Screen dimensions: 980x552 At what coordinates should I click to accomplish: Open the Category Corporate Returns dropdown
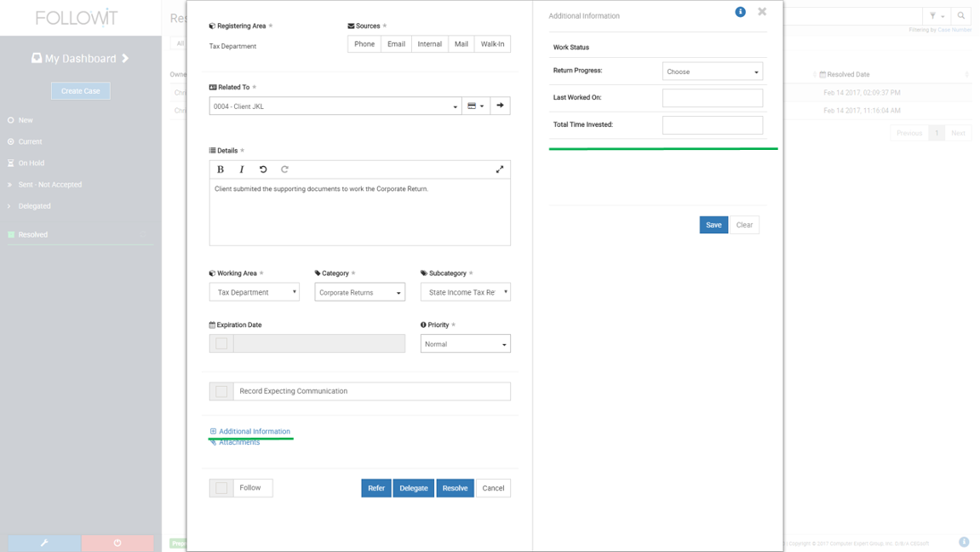coord(359,292)
